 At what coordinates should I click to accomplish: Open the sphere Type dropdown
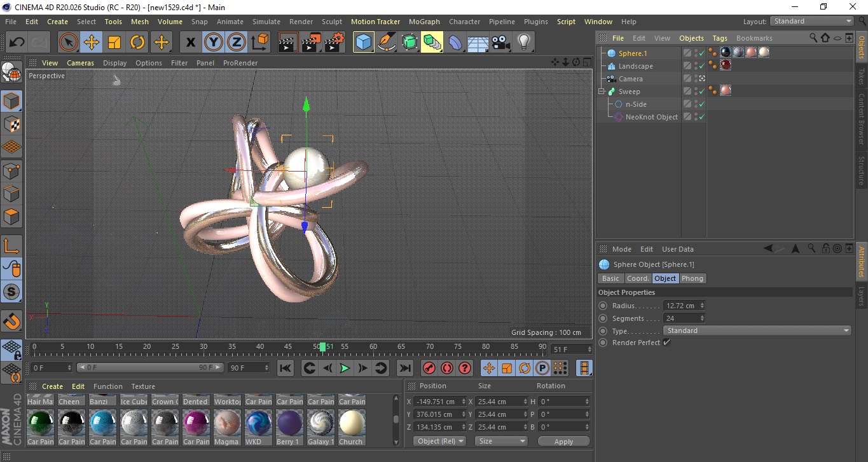[757, 330]
